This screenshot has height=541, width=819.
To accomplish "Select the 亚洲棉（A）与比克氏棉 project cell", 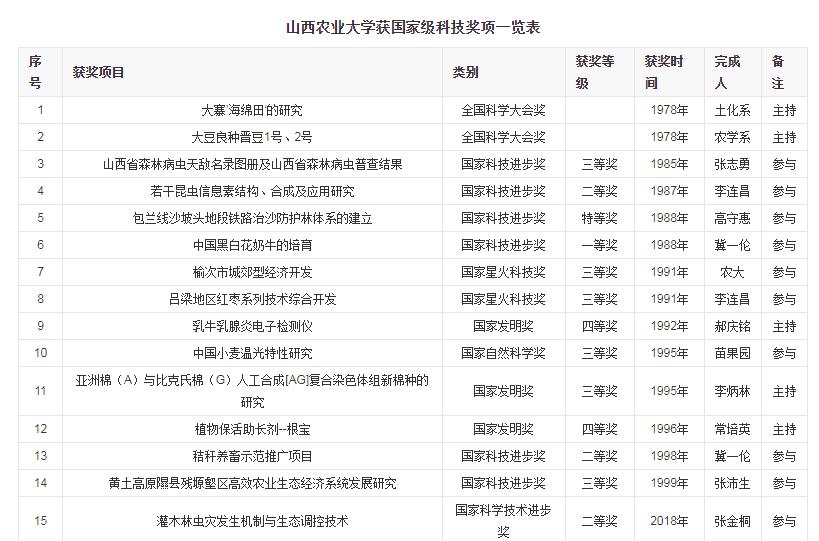I will [x=252, y=391].
